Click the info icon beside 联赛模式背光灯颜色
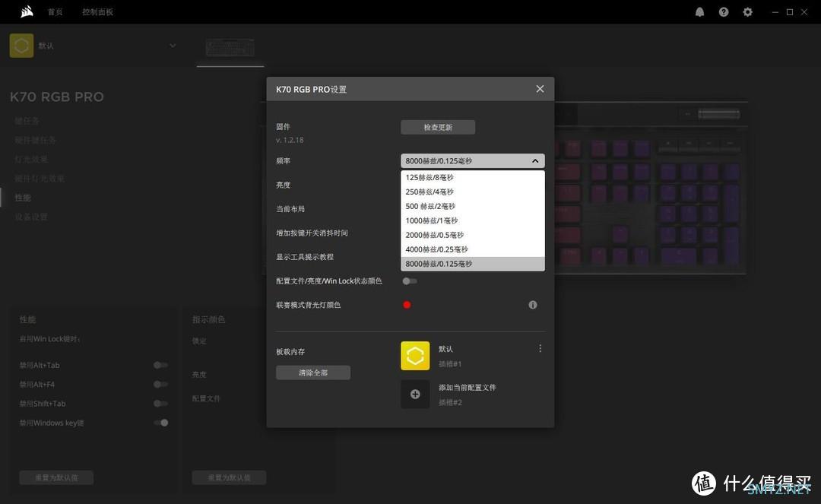This screenshot has height=504, width=821. [x=532, y=305]
